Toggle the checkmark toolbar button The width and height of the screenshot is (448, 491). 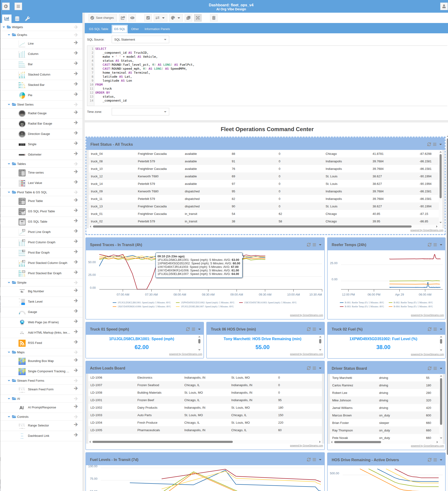[148, 18]
